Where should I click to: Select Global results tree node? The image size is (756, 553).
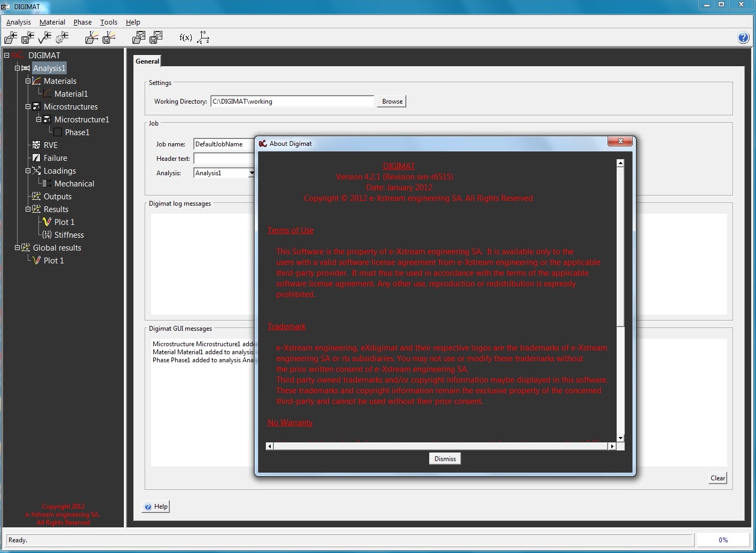[x=57, y=248]
